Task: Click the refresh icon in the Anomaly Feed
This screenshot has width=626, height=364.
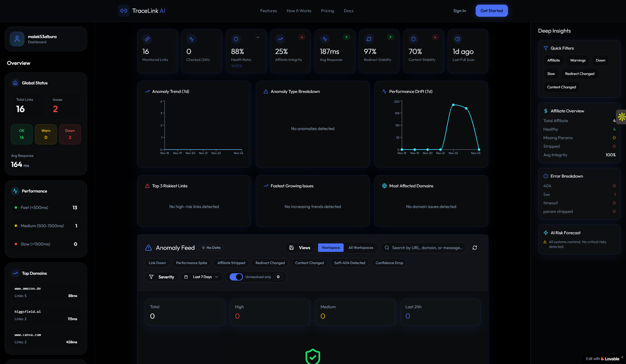Action: tap(475, 248)
